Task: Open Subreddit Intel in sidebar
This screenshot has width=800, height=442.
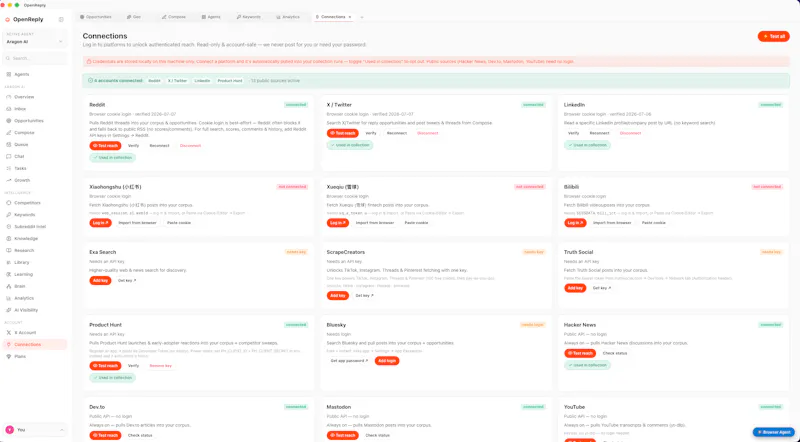Action: (x=30, y=227)
